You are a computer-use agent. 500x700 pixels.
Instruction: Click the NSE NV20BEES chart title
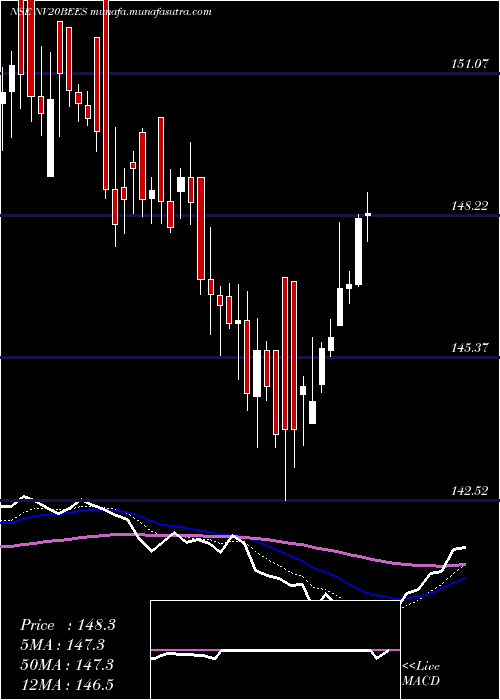click(x=49, y=12)
